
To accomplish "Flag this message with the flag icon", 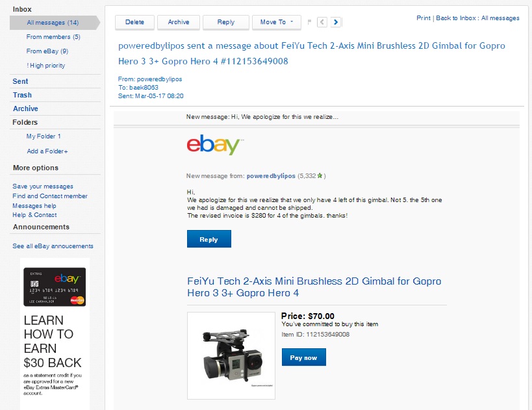I will click(x=309, y=22).
